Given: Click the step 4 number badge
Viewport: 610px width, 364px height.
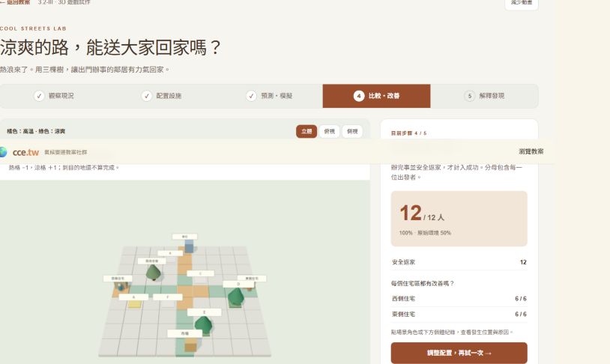Looking at the screenshot, I should [359, 96].
